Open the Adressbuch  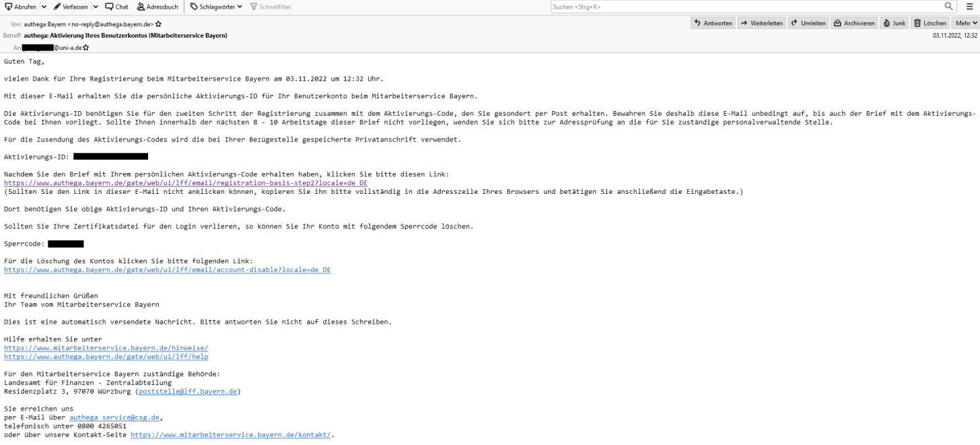point(157,7)
